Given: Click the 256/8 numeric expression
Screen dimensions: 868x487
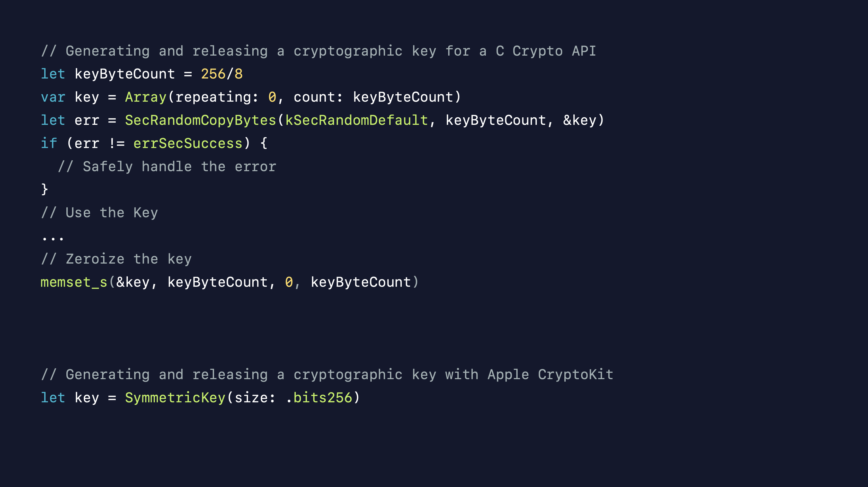Looking at the screenshot, I should (222, 74).
